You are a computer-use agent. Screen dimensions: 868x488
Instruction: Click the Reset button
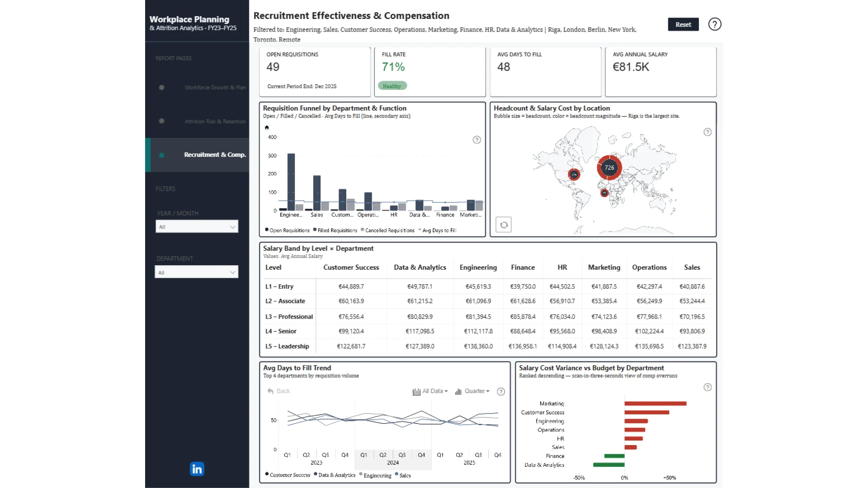coord(683,24)
